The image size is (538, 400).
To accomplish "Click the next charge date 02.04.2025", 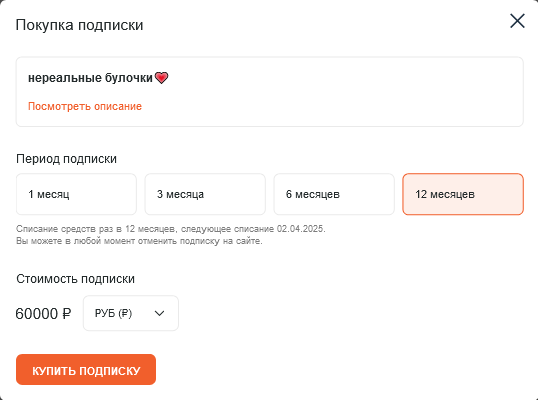I will coord(301,229).
